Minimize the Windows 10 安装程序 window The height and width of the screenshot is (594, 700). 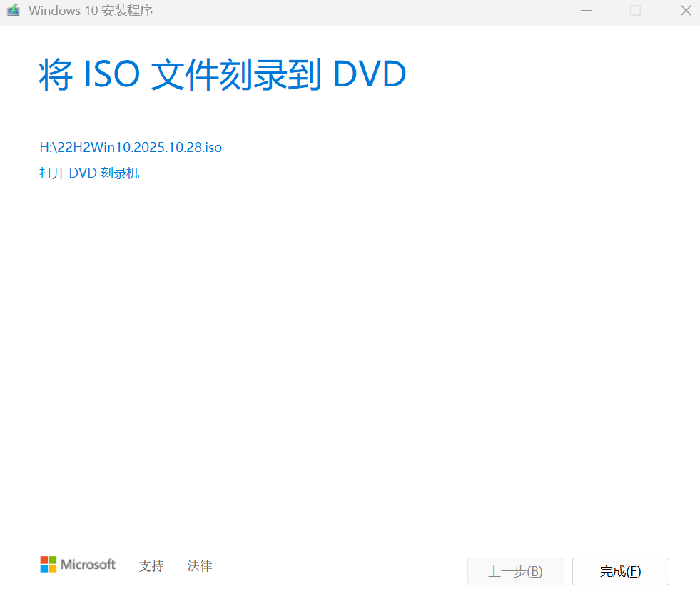pos(586,10)
